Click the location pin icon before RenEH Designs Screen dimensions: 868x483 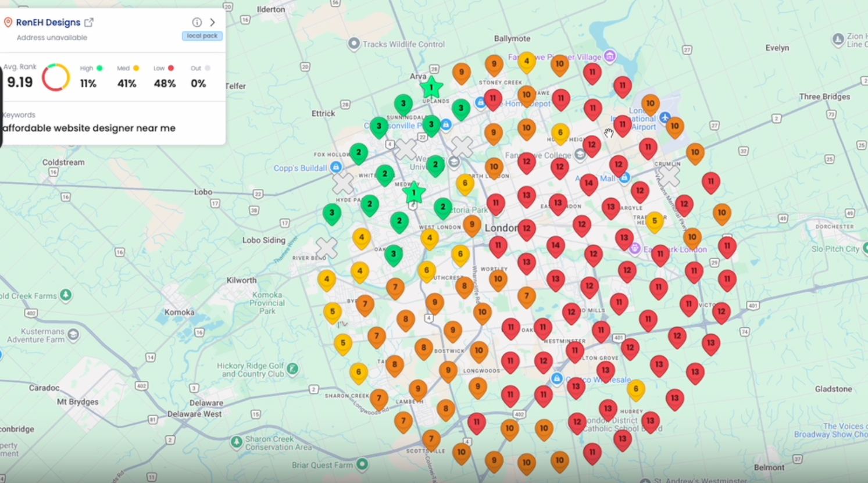tap(8, 23)
